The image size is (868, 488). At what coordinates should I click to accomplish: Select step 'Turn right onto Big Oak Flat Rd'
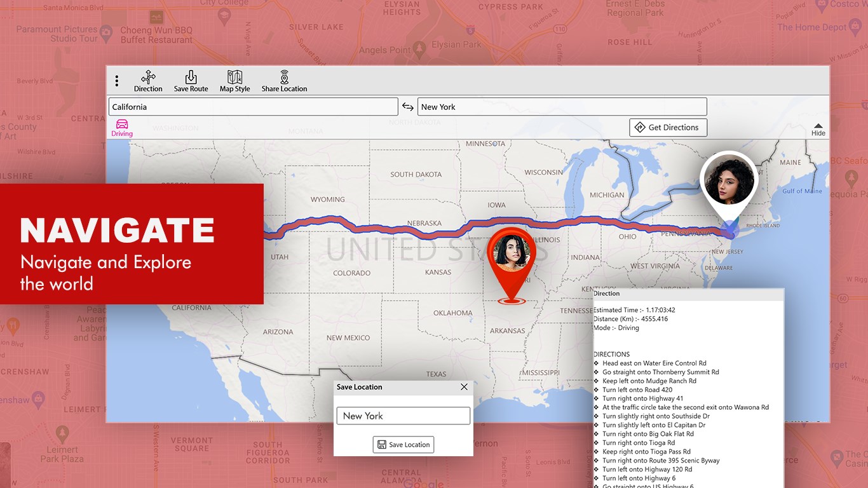click(x=648, y=435)
